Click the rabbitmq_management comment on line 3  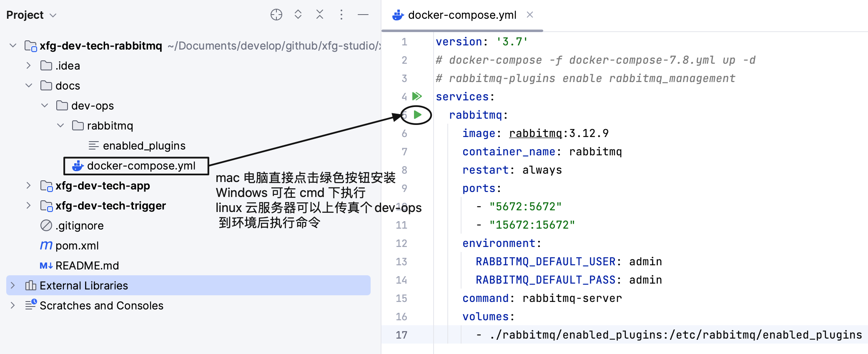click(585, 78)
